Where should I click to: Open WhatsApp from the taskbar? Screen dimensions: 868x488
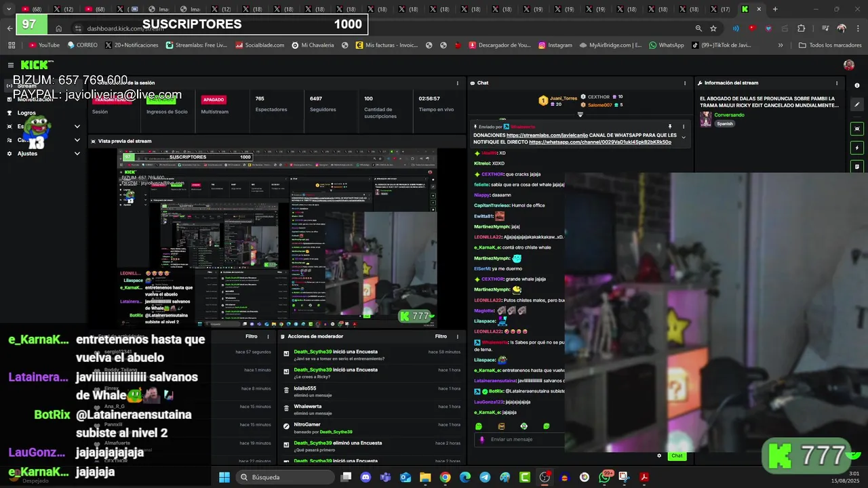pos(604,477)
